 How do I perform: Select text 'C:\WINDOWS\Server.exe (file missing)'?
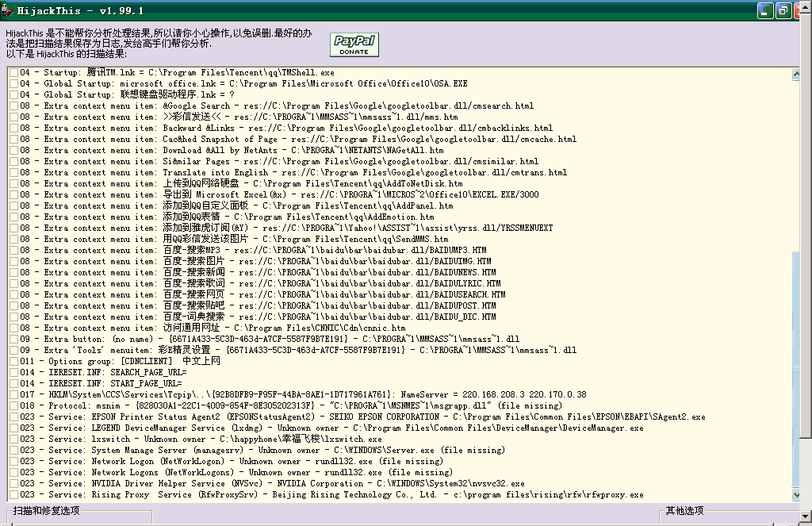(x=419, y=451)
